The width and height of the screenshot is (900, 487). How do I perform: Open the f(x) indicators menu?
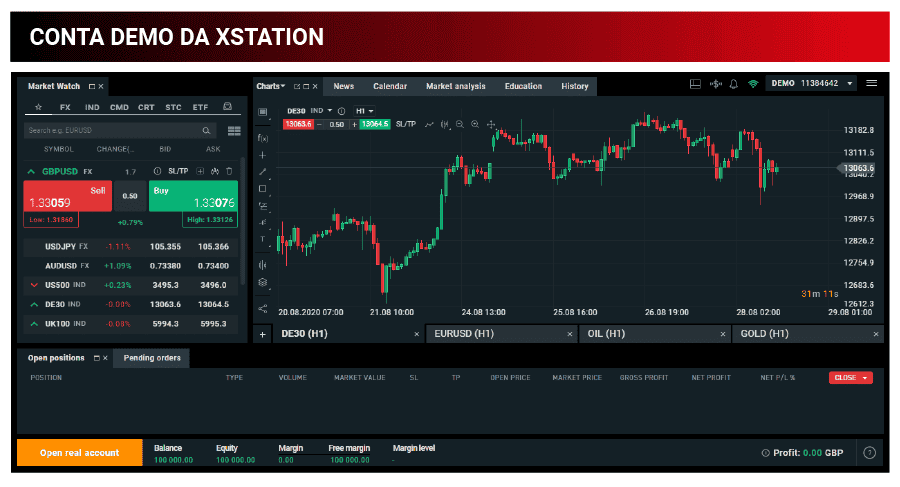(263, 138)
